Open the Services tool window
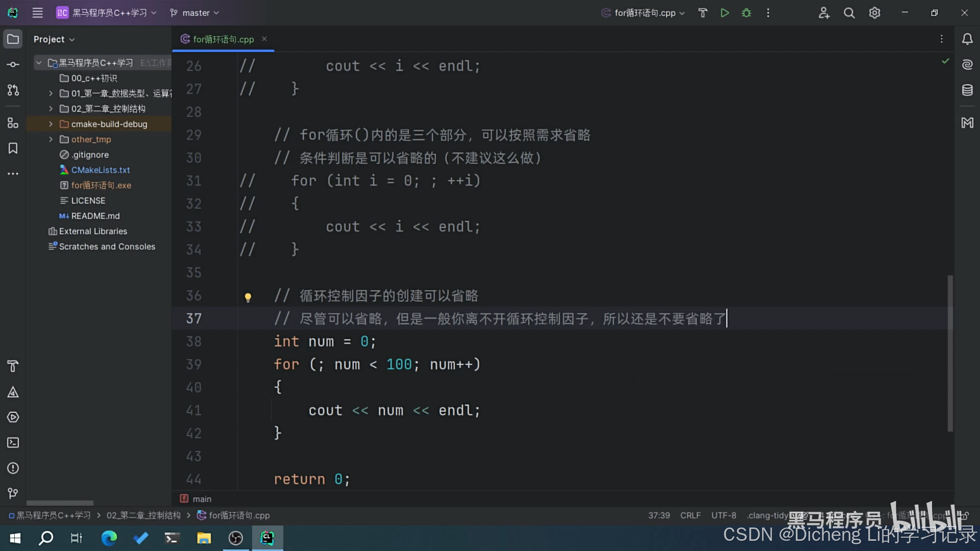Viewport: 980px width, 551px height. pos(13,417)
